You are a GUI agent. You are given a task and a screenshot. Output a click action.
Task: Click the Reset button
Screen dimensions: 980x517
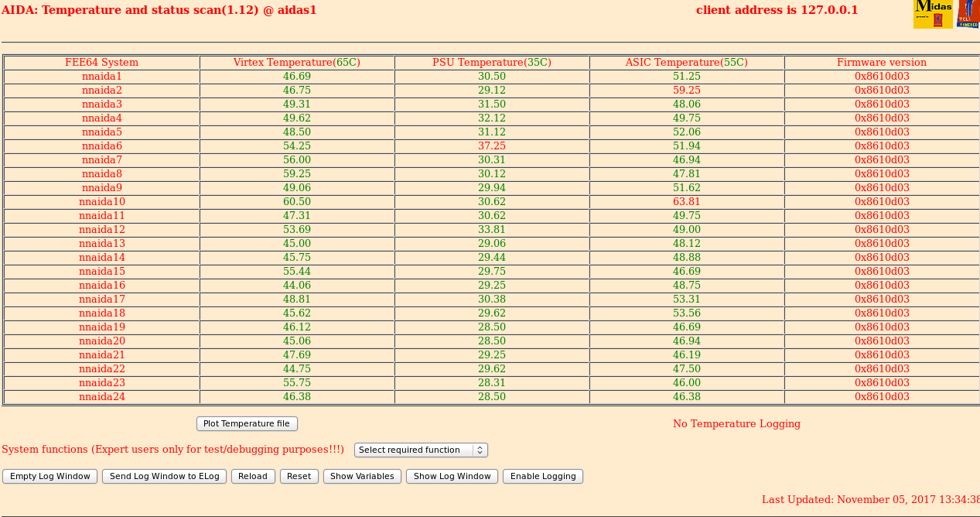coord(299,476)
